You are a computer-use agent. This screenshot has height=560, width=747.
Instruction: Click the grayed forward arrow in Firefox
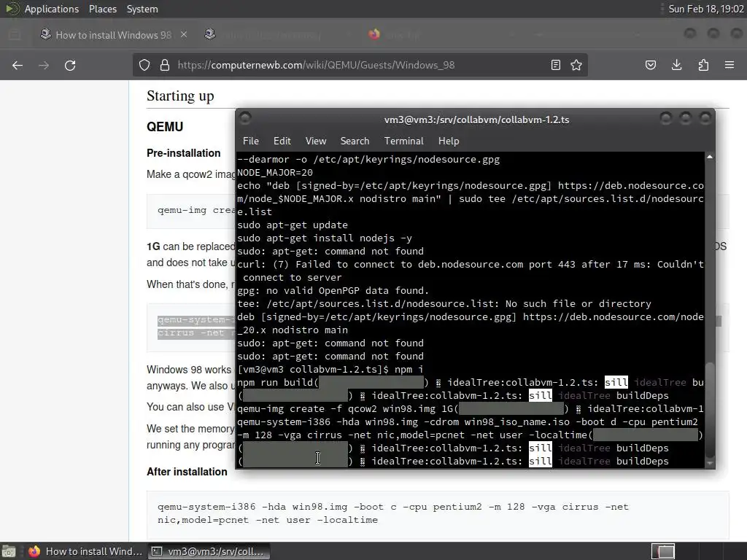pos(44,65)
